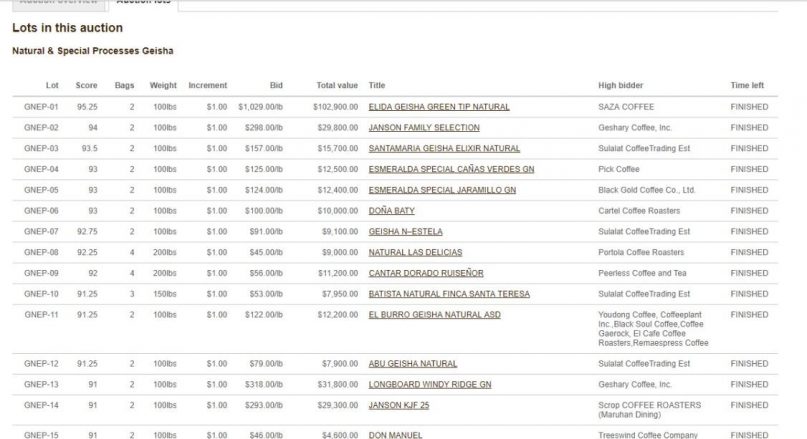Open NATURAL LAS DELICIAS lot link

pyautogui.click(x=415, y=252)
